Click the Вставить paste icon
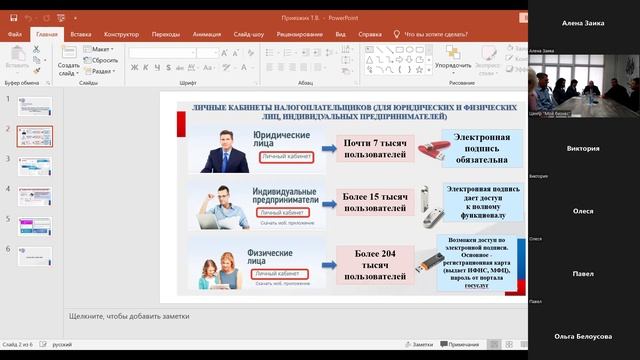This screenshot has height=360, width=640. (x=17, y=57)
